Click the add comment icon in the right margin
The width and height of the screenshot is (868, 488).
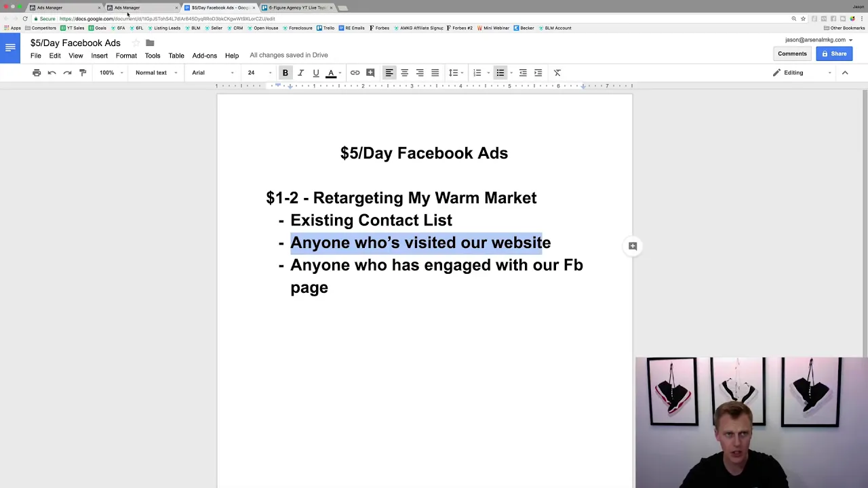click(x=633, y=246)
